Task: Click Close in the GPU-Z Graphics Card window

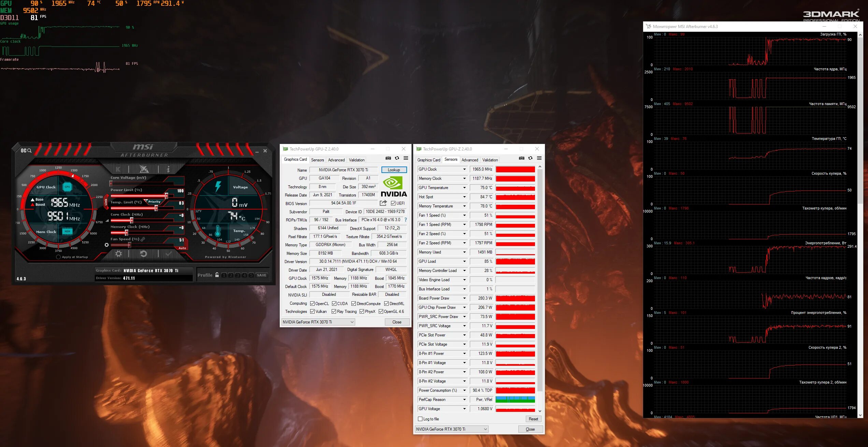Action: tap(397, 322)
